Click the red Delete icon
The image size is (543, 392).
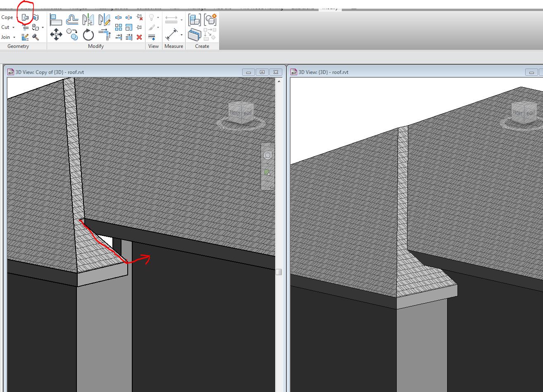click(x=139, y=37)
